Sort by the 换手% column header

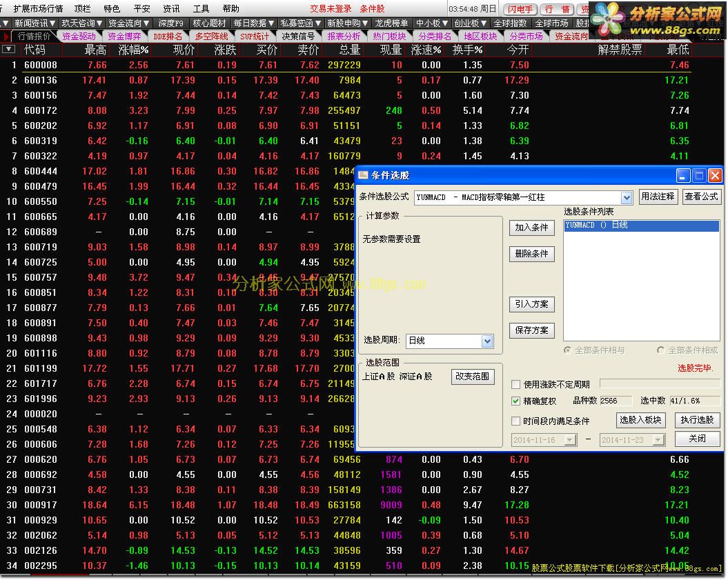tap(468, 50)
